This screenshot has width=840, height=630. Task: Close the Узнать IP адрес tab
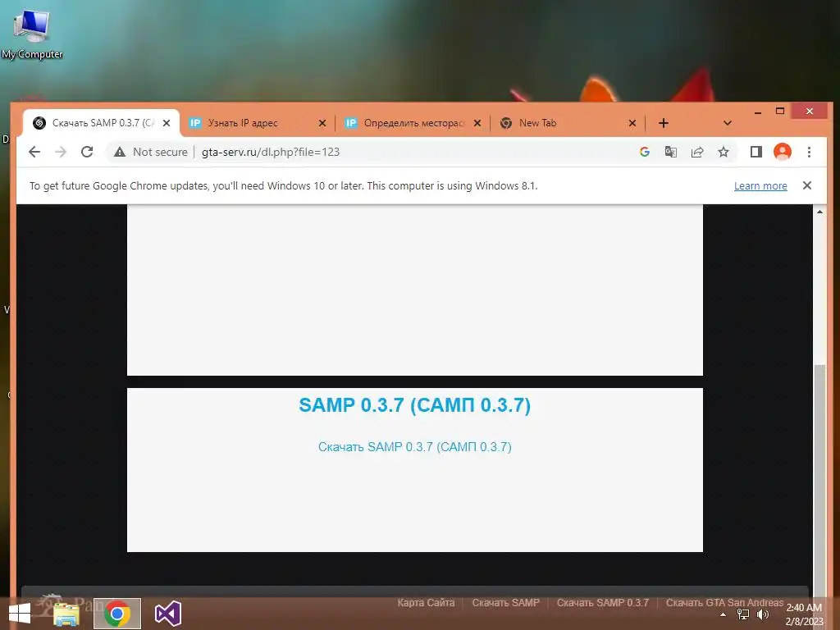(322, 123)
